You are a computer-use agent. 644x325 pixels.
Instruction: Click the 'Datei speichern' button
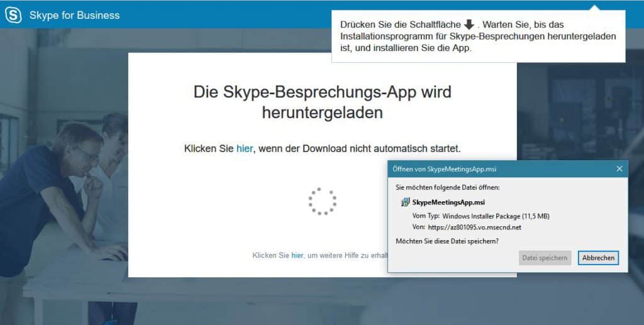click(x=545, y=258)
